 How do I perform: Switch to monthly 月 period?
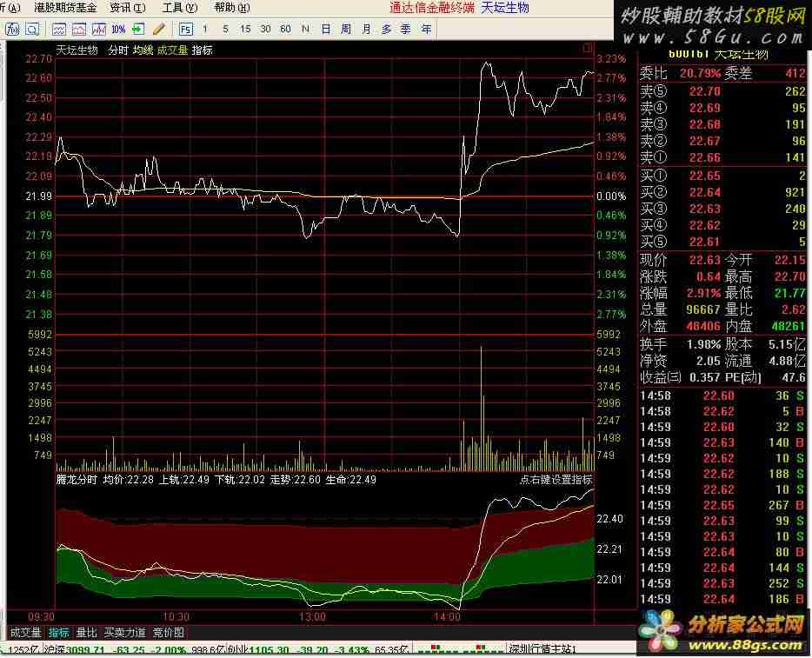coord(366,29)
